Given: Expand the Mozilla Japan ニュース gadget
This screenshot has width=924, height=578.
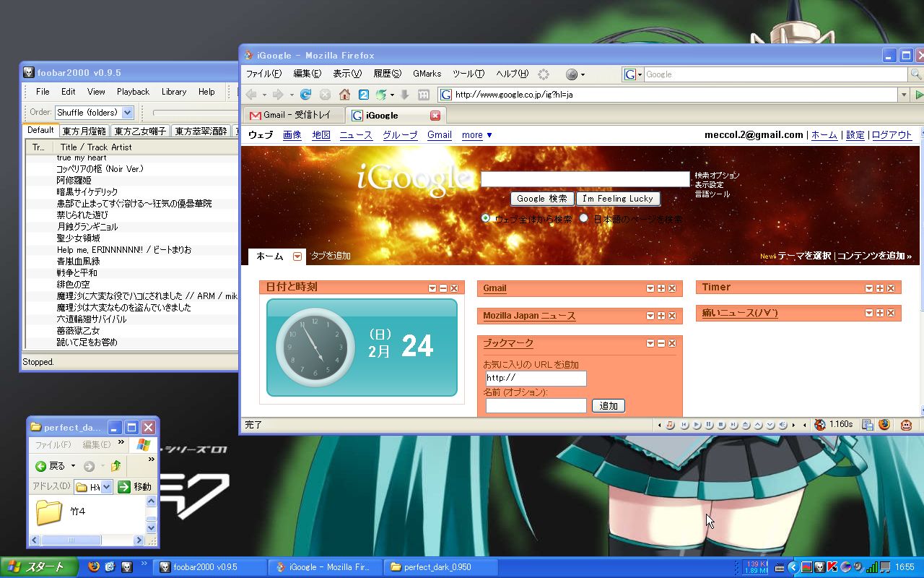Looking at the screenshot, I should pos(661,316).
